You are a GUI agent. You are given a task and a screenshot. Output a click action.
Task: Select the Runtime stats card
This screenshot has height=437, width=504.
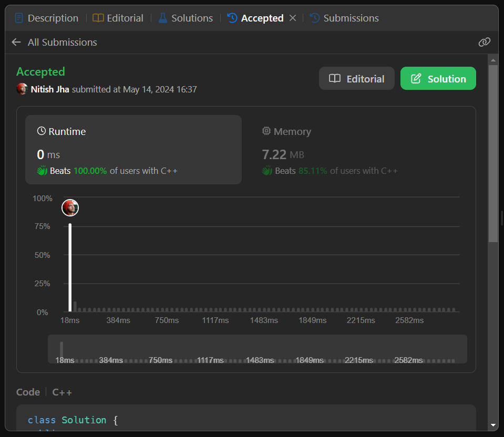(x=133, y=150)
